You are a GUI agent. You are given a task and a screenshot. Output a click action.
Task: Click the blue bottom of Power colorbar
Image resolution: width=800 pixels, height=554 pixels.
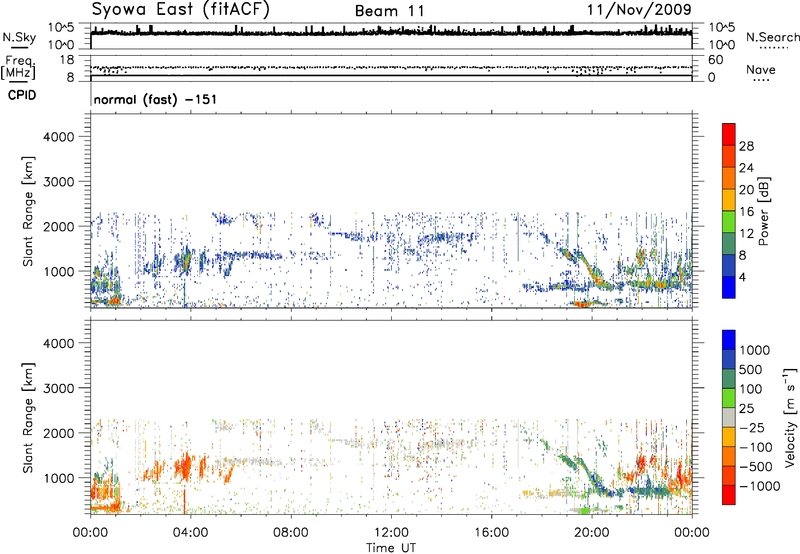coord(729,287)
